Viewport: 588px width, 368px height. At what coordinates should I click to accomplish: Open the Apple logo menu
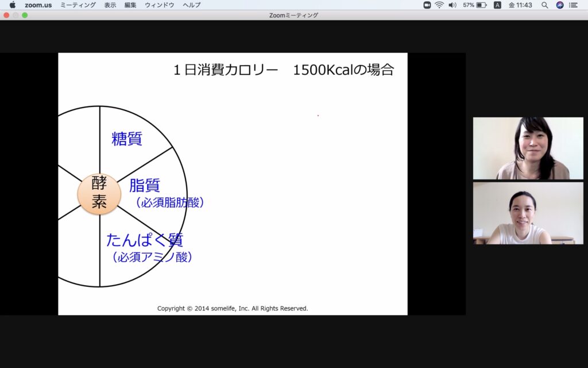(12, 5)
